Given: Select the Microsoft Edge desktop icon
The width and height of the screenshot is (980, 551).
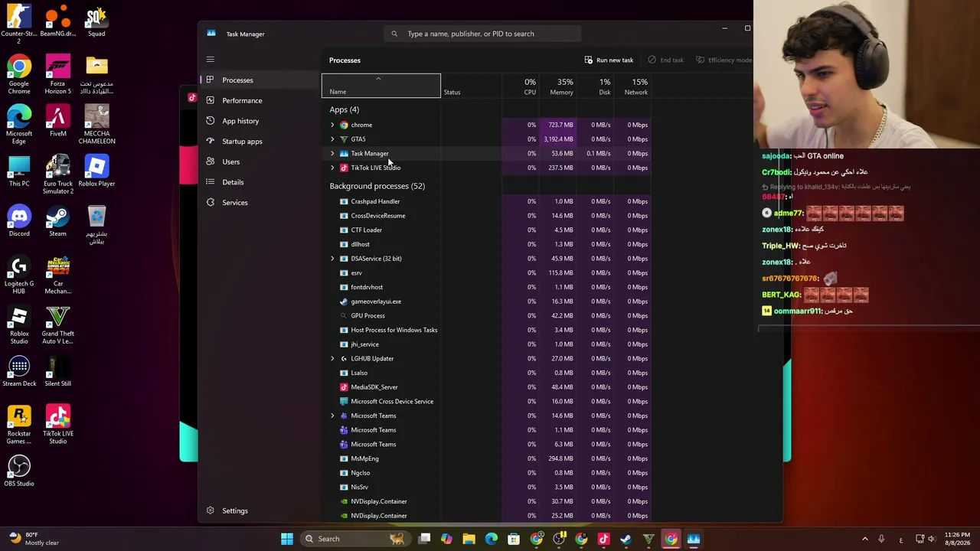Looking at the screenshot, I should click(x=19, y=124).
